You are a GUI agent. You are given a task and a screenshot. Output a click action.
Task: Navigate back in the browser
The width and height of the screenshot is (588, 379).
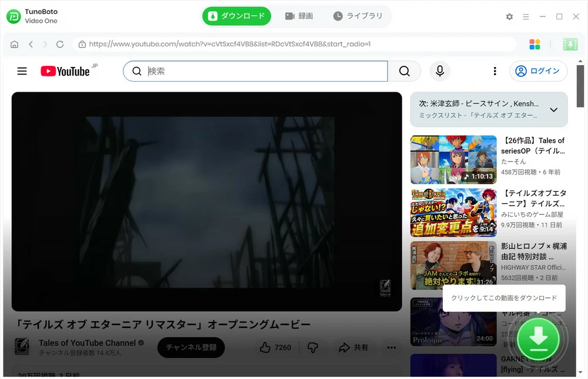pyautogui.click(x=31, y=44)
